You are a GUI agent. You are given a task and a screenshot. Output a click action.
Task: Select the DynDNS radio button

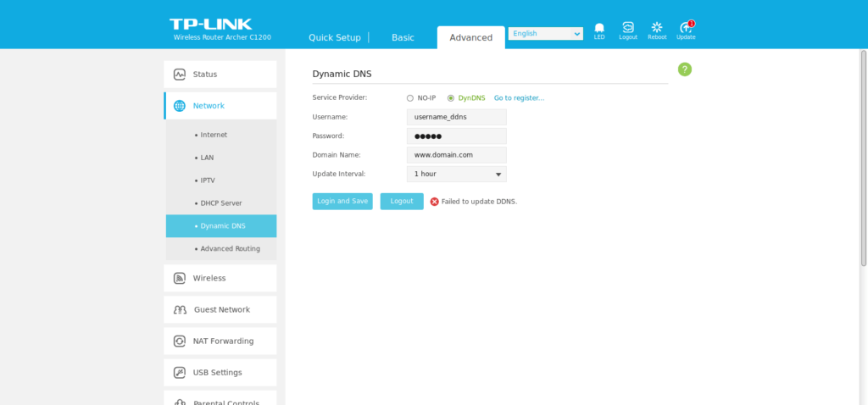[451, 98]
